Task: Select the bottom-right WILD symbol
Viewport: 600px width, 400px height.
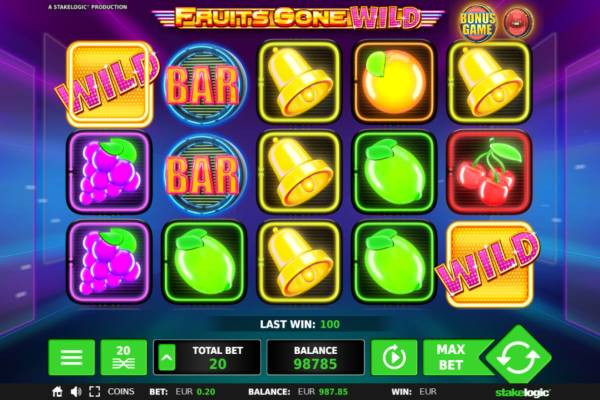Action: coord(489,263)
